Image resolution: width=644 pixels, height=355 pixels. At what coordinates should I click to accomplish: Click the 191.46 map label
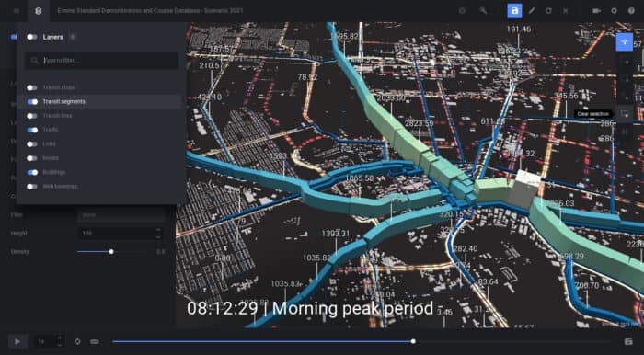click(x=518, y=29)
